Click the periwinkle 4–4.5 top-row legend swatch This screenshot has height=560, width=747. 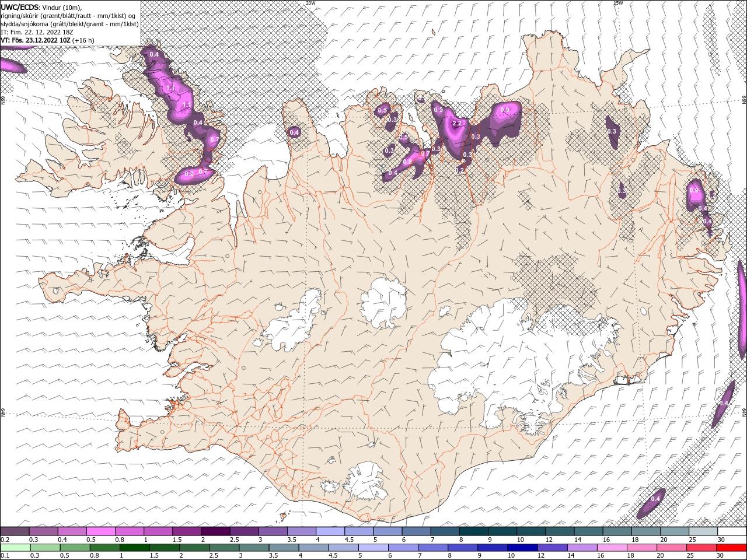330,531
